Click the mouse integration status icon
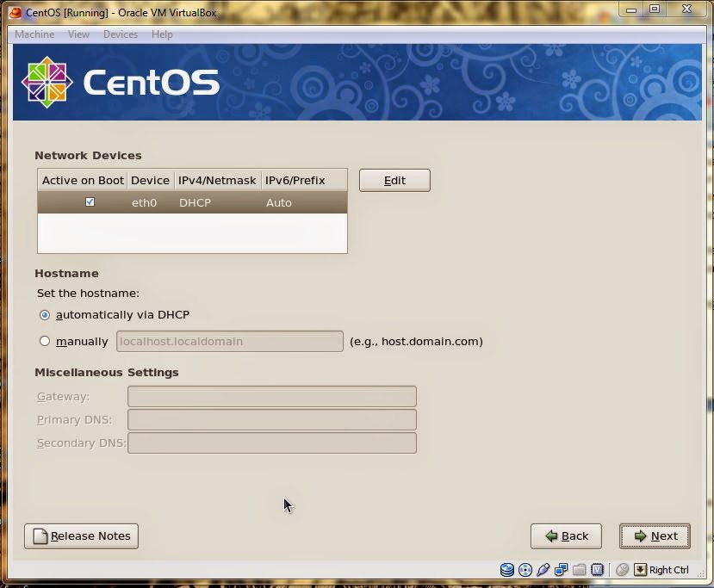Screen dimensions: 714x588 [622, 570]
